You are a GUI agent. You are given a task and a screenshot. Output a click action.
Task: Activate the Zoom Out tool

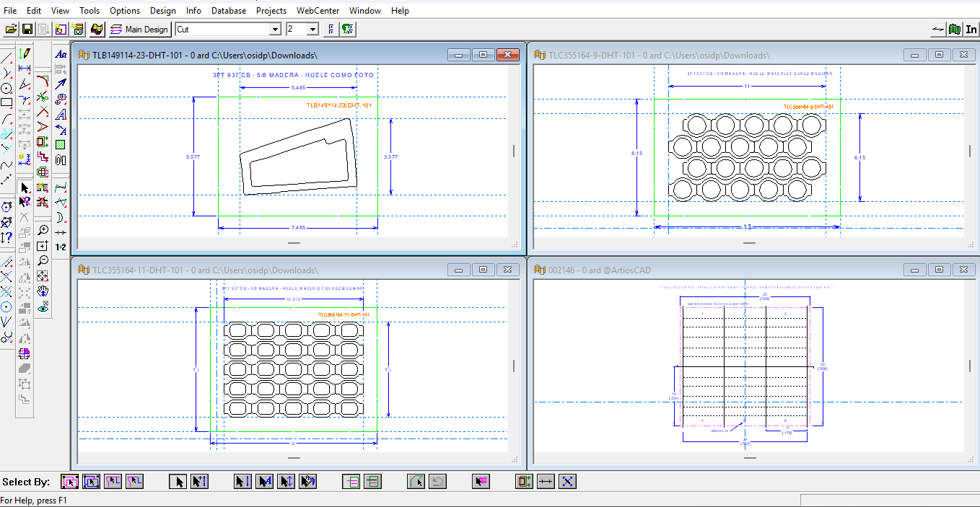coord(43,260)
